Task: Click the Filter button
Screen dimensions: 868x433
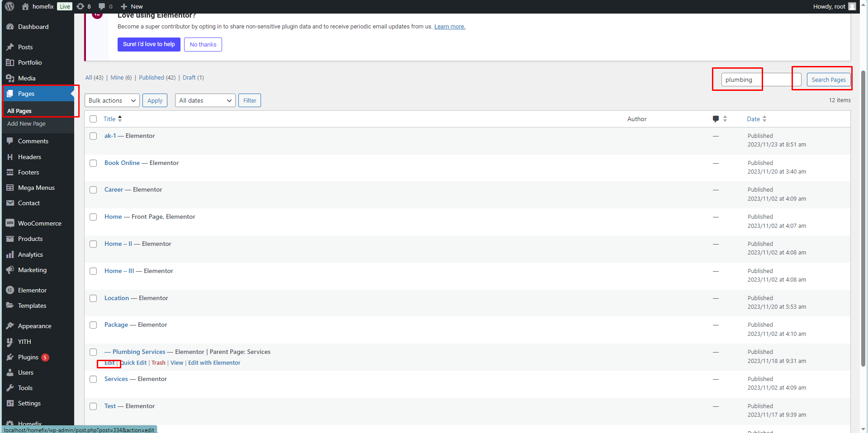Action: 250,100
